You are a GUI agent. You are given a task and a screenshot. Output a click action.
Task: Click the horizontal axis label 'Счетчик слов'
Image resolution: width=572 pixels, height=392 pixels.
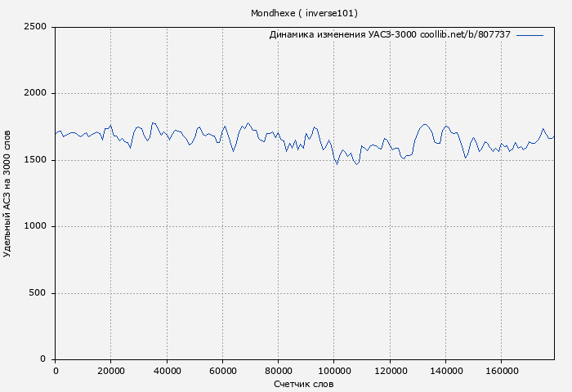(x=304, y=384)
